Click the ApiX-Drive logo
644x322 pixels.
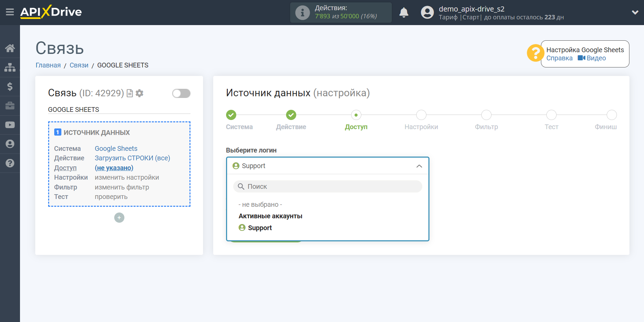coord(51,12)
